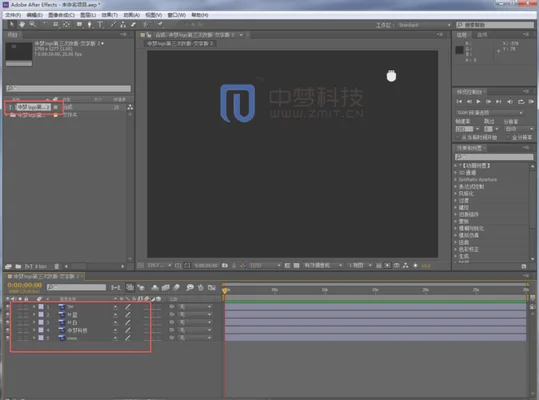539x400 pixels.
Task: Select the Zoom magnifier tool
Action: [32, 24]
